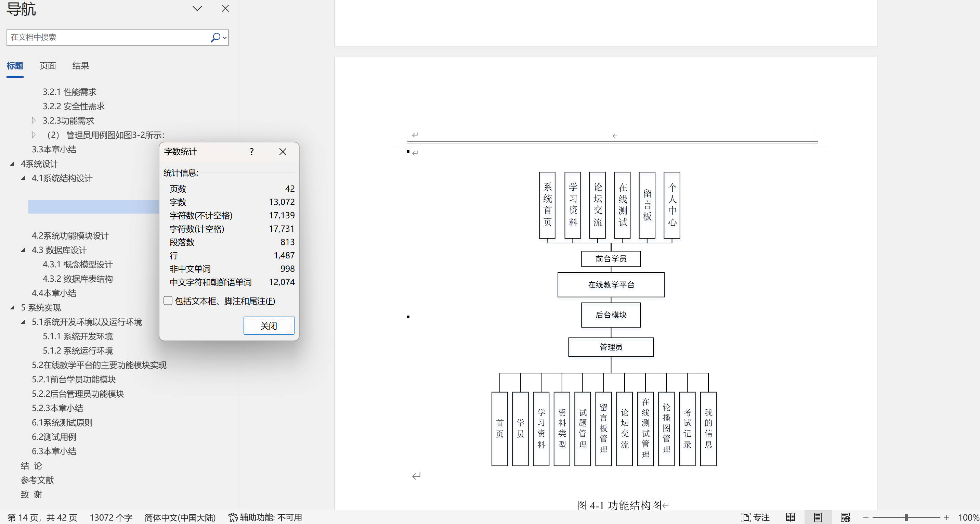
Task: Jump to 4.2系统功能模块设计 heading
Action: (x=70, y=235)
